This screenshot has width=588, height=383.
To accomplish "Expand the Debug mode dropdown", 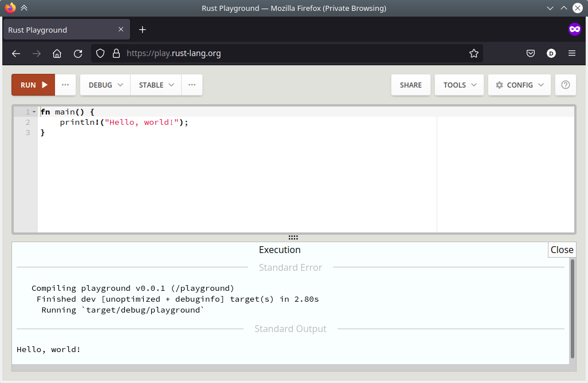I will (105, 85).
